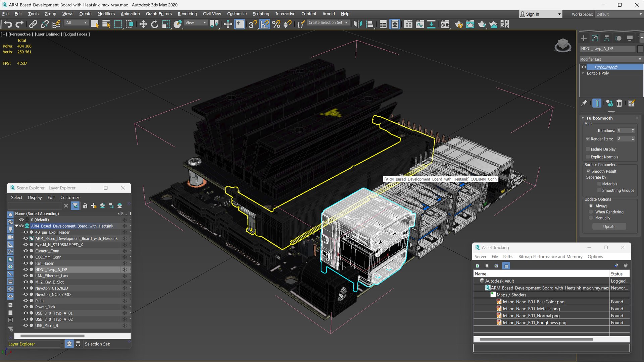Select the Select Object tool
Viewport: 644px width, 362px height.
pos(95,24)
